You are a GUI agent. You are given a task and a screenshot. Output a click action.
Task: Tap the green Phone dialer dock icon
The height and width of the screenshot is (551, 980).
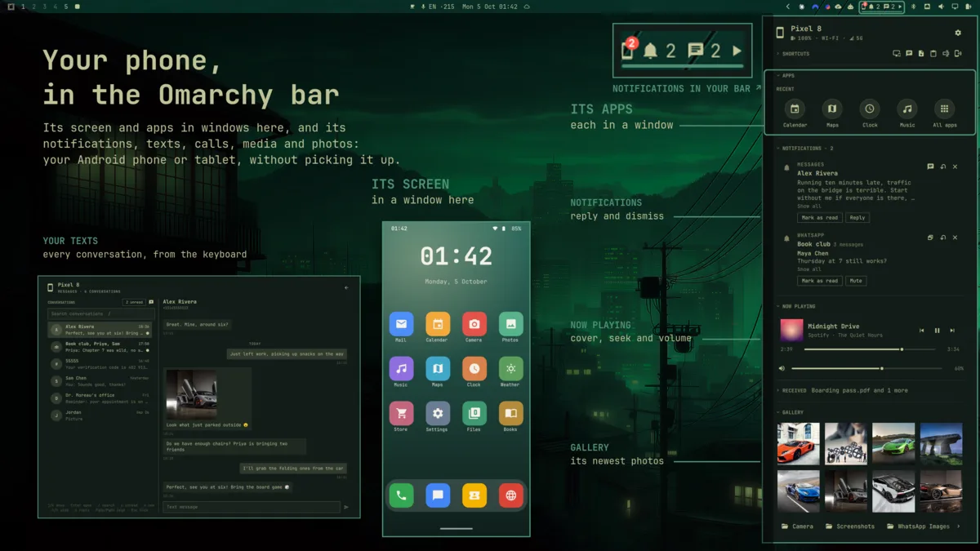401,495
